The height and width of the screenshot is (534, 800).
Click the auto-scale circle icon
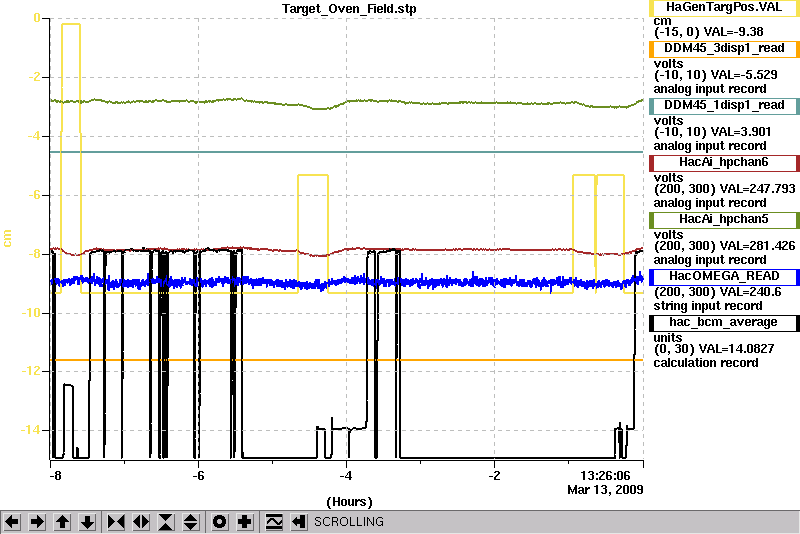(x=219, y=522)
